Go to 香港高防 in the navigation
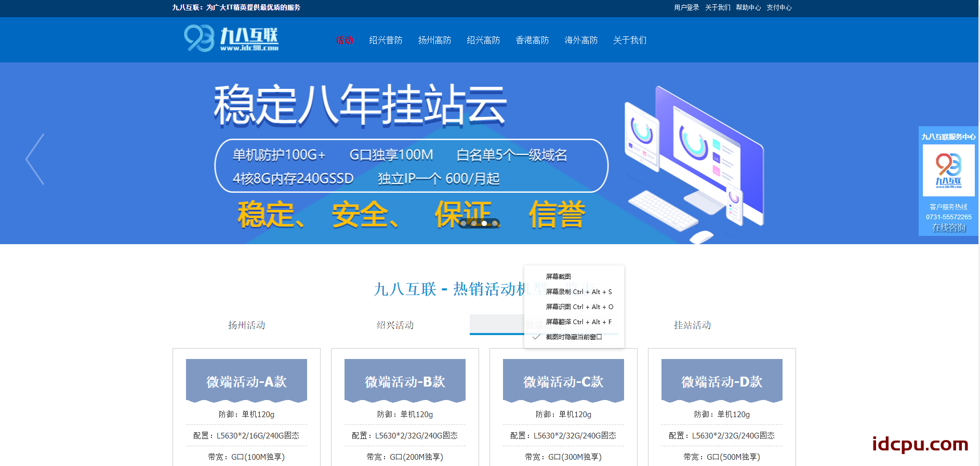Image resolution: width=980 pixels, height=466 pixels. coord(532,40)
